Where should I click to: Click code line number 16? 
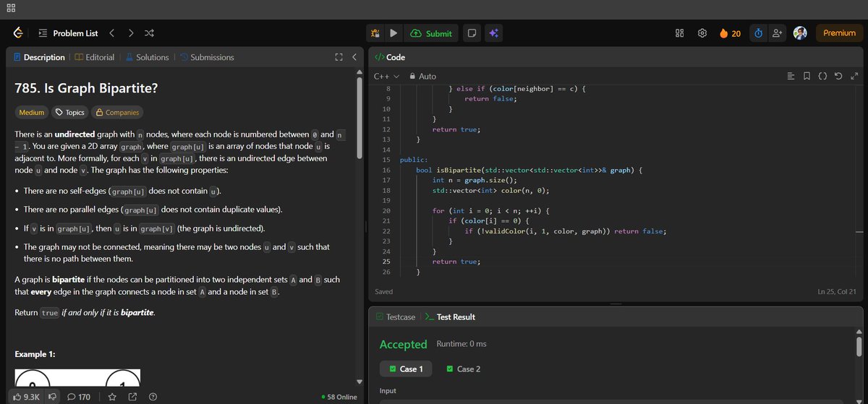coord(386,170)
